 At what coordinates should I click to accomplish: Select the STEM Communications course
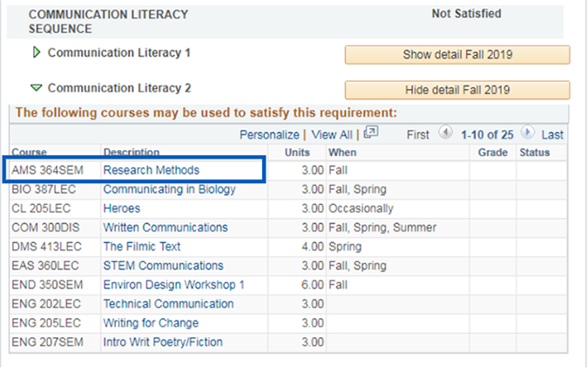tap(163, 266)
